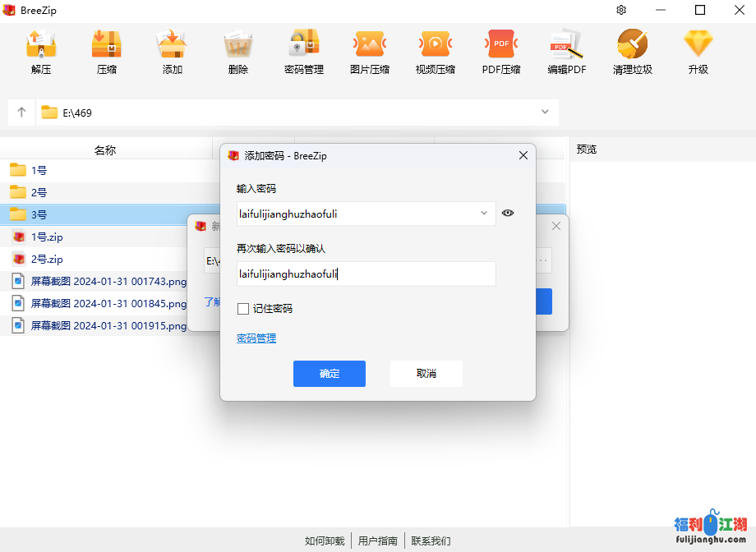The height and width of the screenshot is (552, 756).
Task: Open the 用户指南 user guide link
Action: (378, 540)
